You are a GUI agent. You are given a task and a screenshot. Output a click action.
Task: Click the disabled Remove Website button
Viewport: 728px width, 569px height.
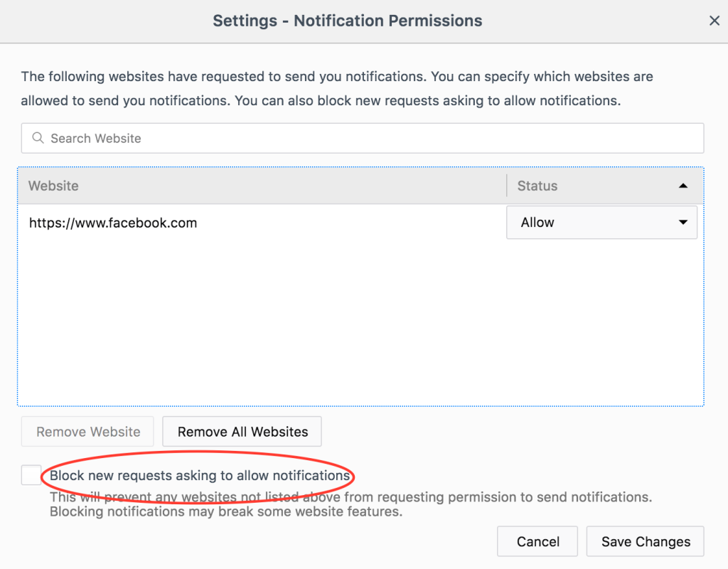click(87, 431)
